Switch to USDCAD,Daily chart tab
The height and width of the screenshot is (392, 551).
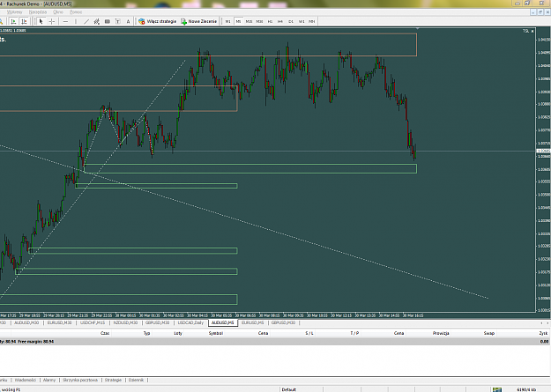(x=190, y=322)
